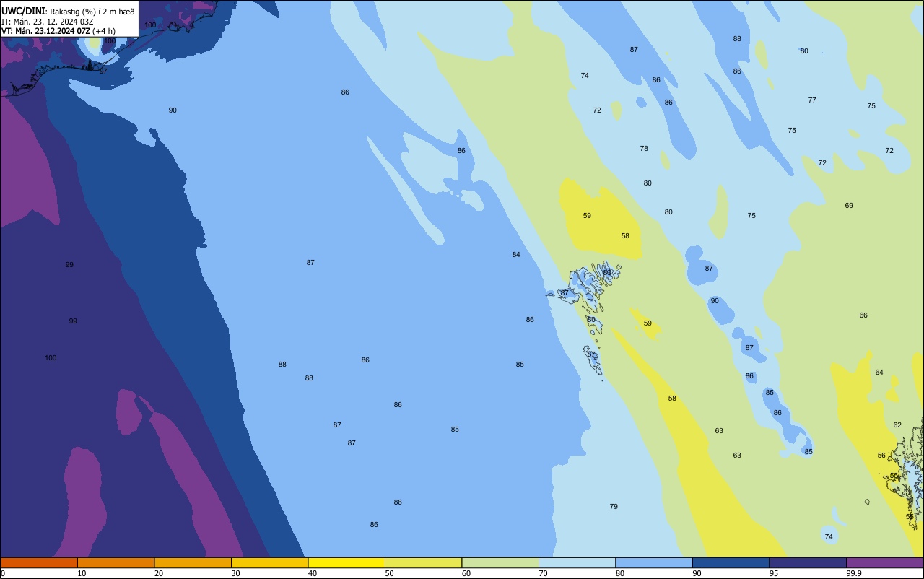Click the 'UWC/DINI' title text
Viewport: 924px width, 579px height.
[x=23, y=11]
